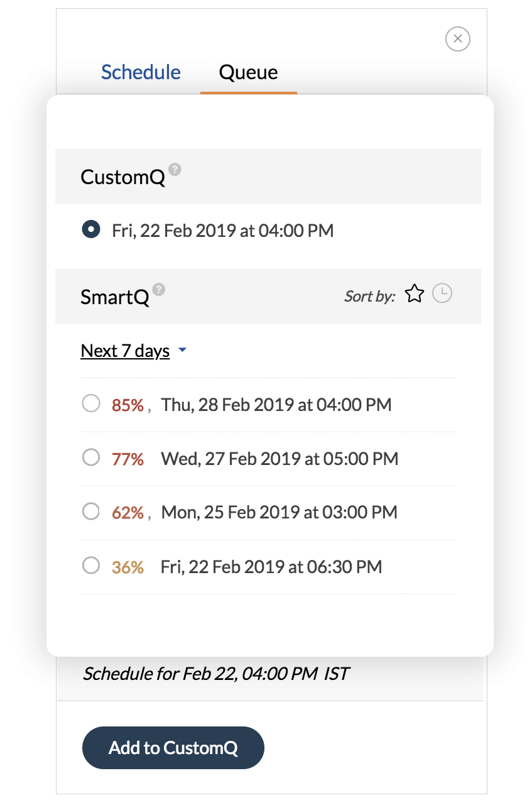Close the scheduling dialog with X icon
Image resolution: width=532 pixels, height=805 pixels.
[x=458, y=39]
